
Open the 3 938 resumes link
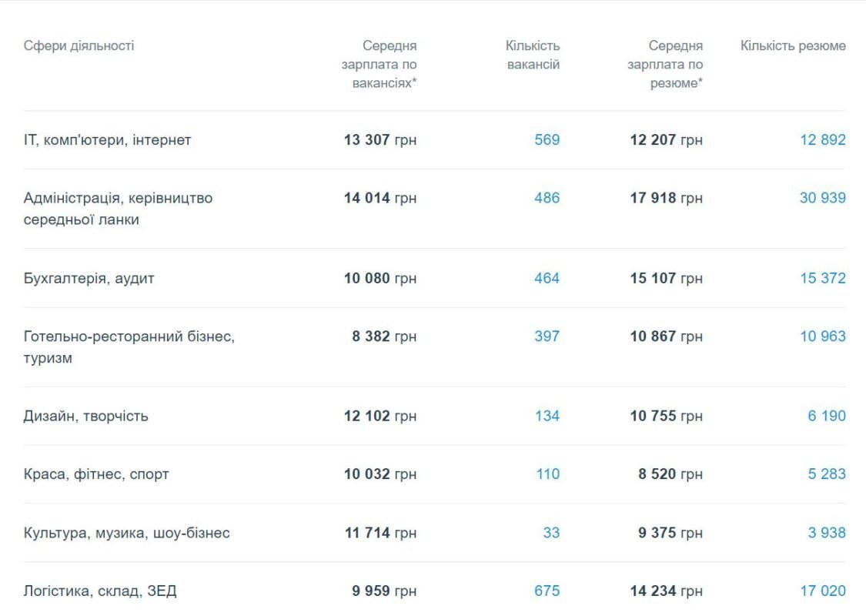tap(826, 533)
